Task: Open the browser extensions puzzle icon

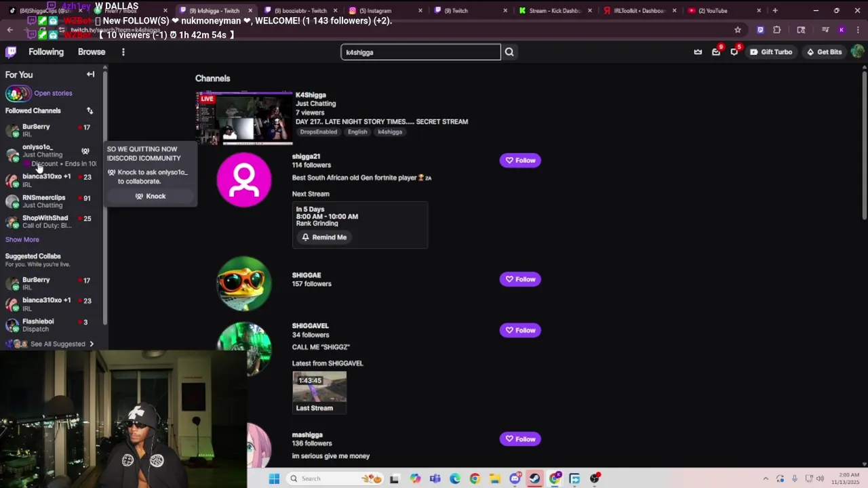Action: [777, 30]
